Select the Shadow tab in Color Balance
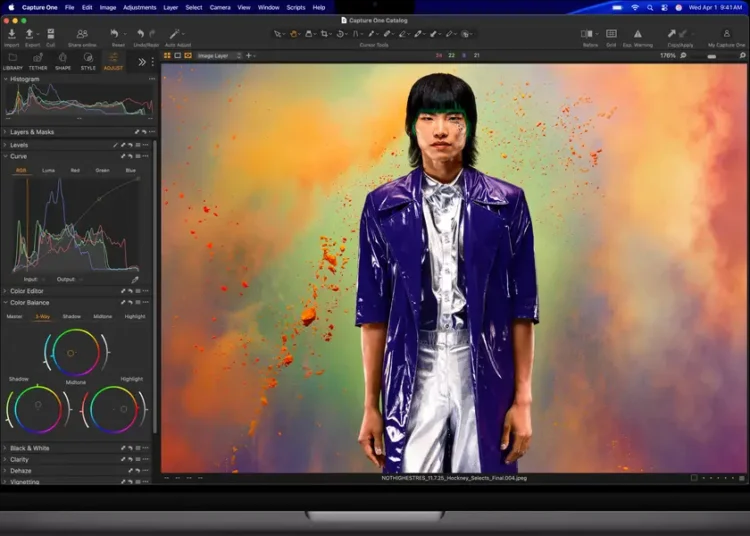Image resolution: width=750 pixels, height=536 pixels. click(71, 316)
